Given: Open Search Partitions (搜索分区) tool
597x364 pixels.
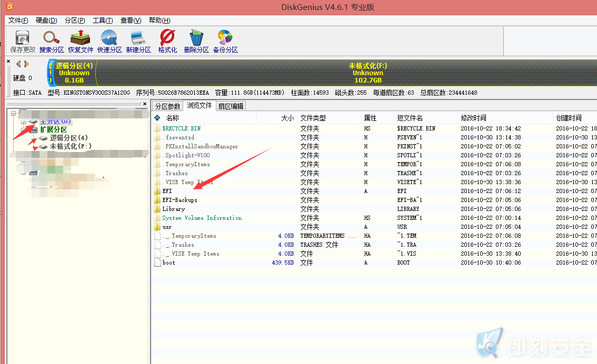Looking at the screenshot, I should 52,42.
